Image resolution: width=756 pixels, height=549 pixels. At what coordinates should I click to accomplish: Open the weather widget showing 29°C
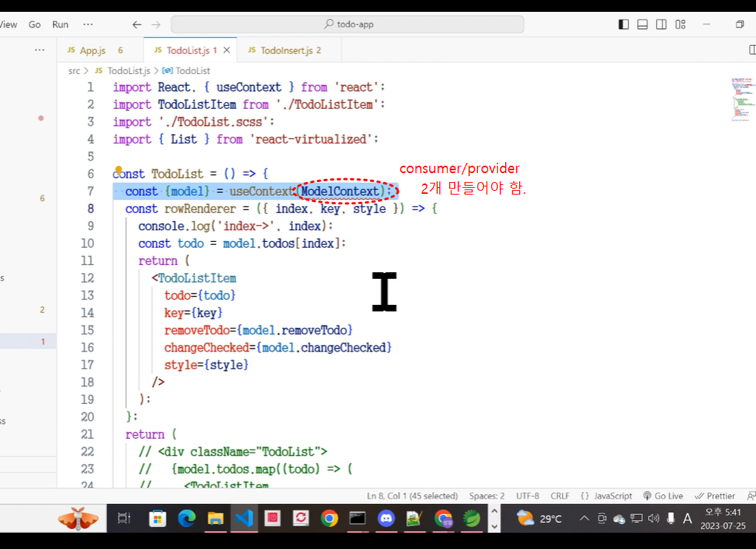coord(539,519)
